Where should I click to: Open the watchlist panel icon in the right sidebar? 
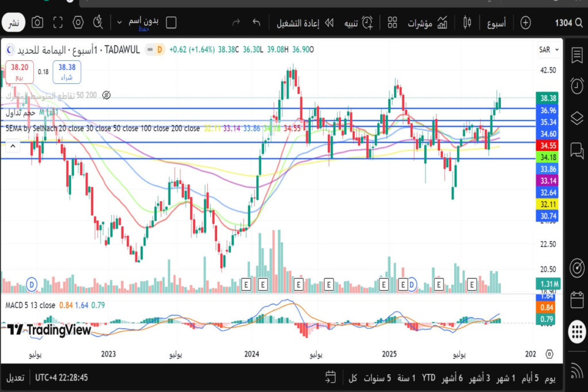(577, 56)
